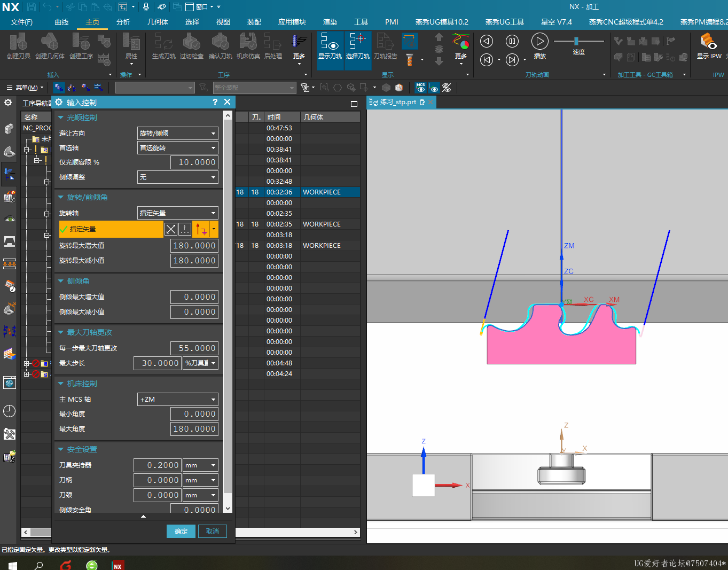This screenshot has height=570, width=728.
Task: Collapse the 光顺控制 section
Action: [x=61, y=118]
